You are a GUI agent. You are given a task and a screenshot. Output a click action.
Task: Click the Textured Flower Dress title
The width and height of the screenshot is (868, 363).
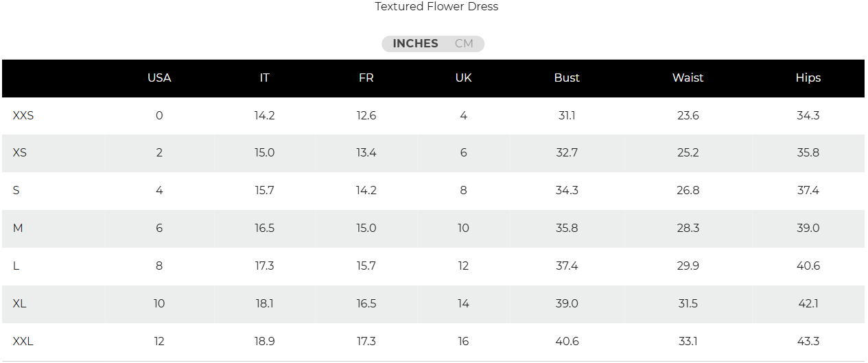[436, 7]
